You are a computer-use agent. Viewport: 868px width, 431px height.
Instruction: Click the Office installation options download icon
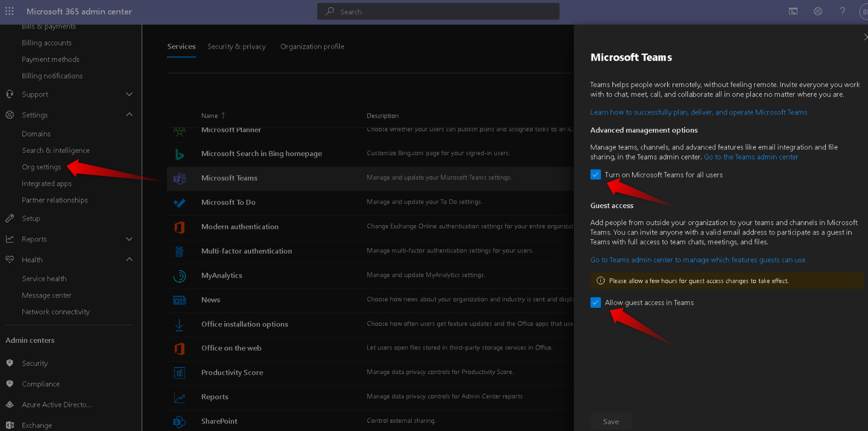click(179, 324)
